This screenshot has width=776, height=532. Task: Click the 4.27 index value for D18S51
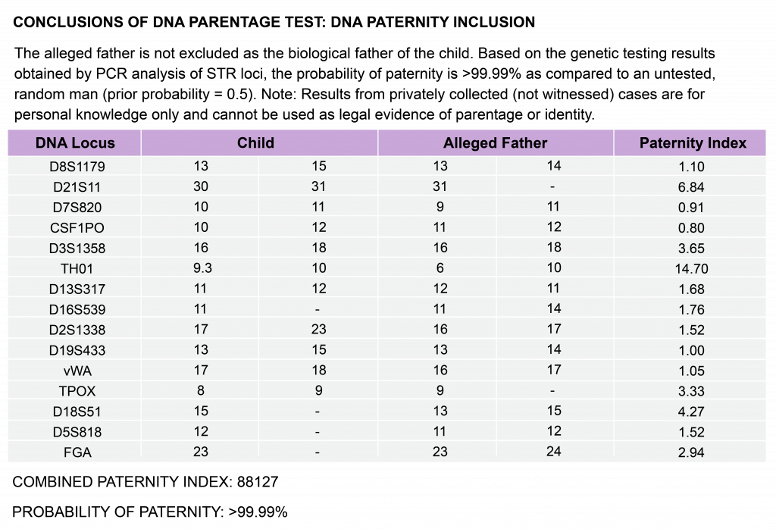point(691,412)
